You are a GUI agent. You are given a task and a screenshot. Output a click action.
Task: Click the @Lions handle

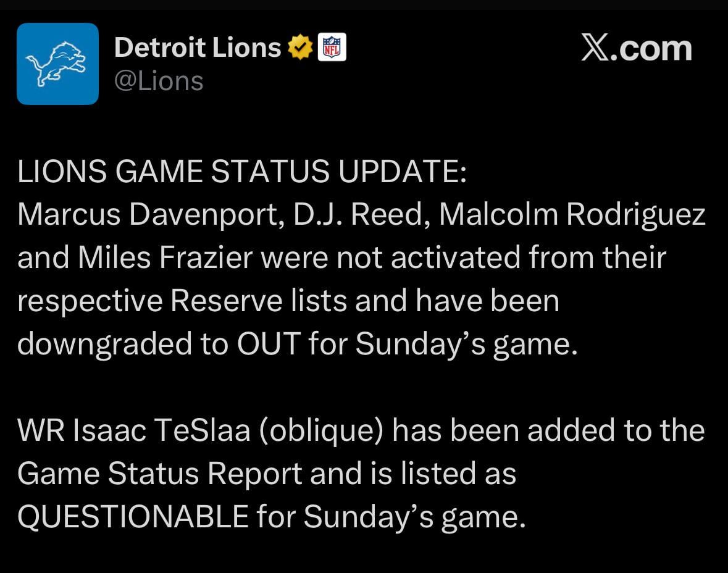coord(159,79)
